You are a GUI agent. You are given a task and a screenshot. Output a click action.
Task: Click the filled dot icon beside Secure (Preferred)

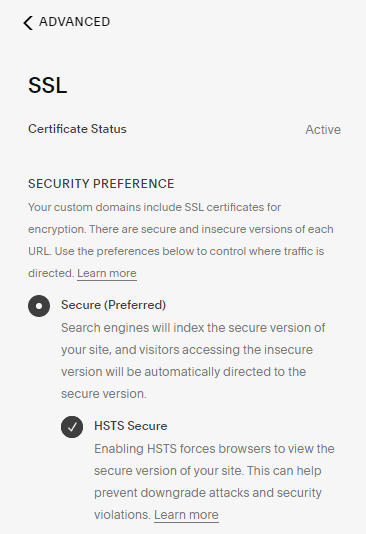coord(39,306)
